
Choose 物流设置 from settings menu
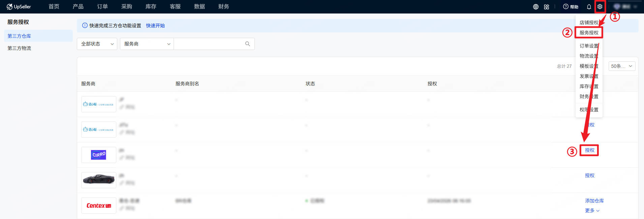[x=589, y=56]
